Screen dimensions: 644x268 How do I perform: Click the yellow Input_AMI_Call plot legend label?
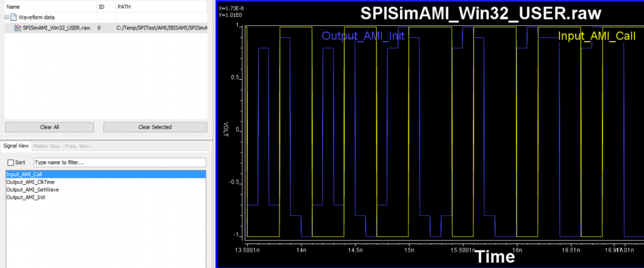tap(596, 35)
